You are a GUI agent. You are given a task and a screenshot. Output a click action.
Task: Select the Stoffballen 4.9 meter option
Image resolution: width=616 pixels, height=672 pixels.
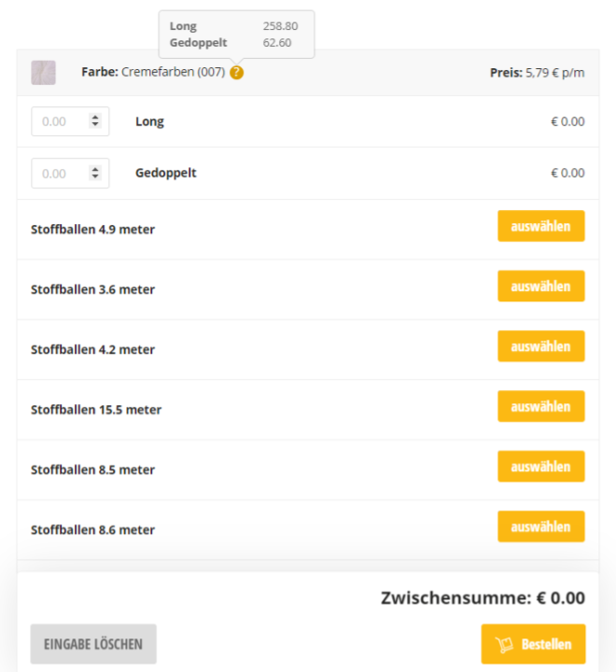click(x=540, y=226)
